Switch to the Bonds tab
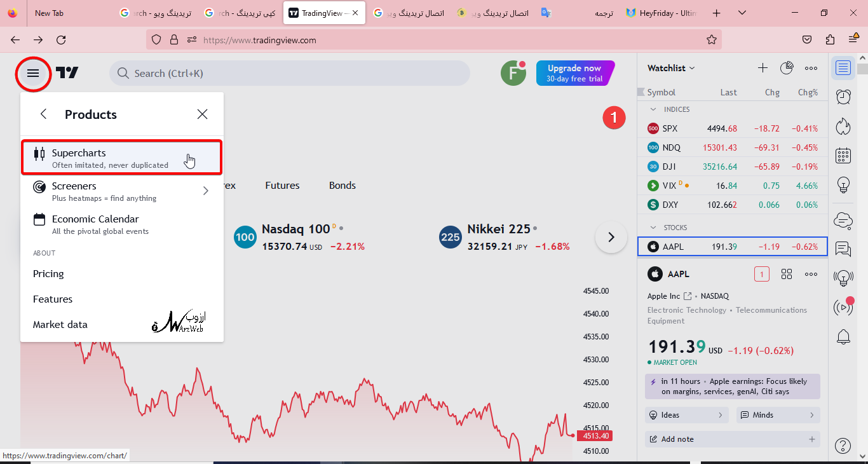The width and height of the screenshot is (868, 464). 342,186
